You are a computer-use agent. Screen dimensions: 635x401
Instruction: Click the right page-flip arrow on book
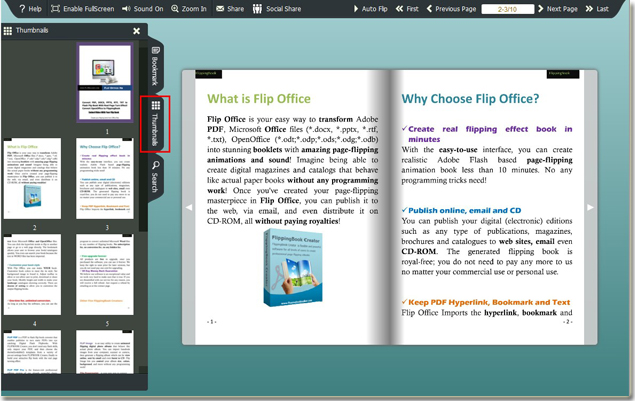point(590,207)
